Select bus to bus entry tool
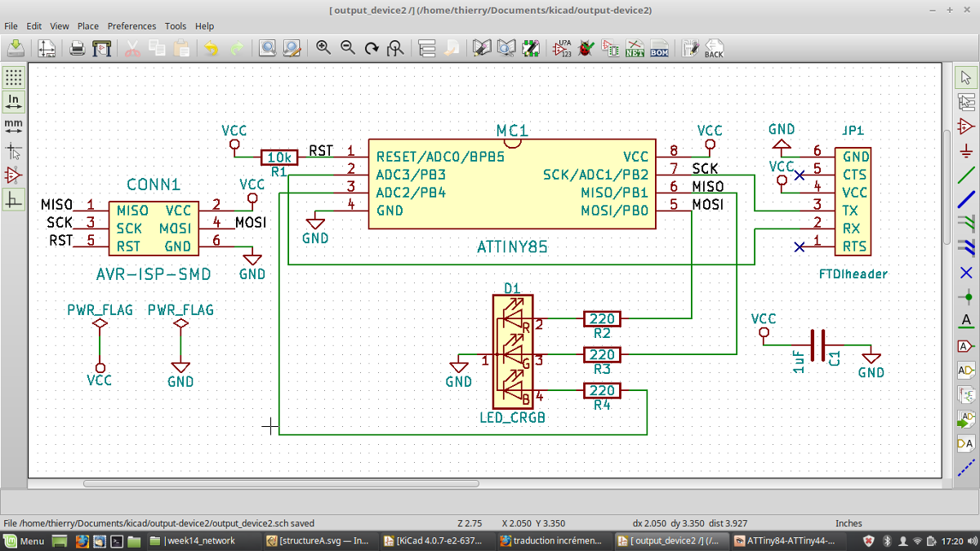This screenshot has height=551, width=980. [x=966, y=248]
